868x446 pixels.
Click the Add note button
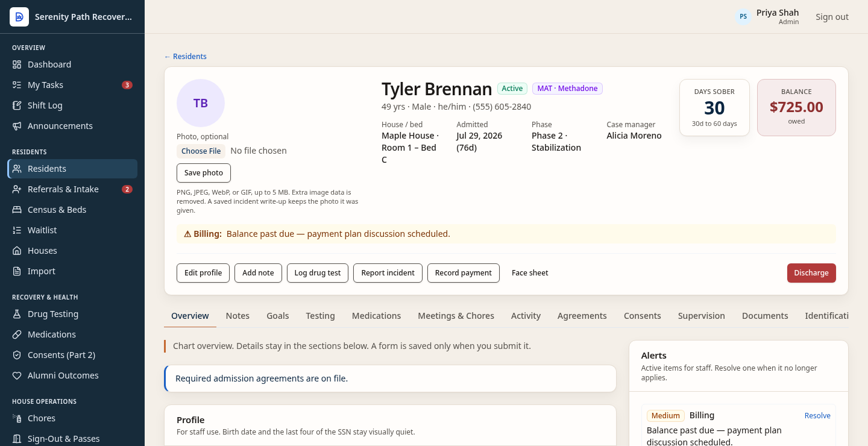point(258,273)
